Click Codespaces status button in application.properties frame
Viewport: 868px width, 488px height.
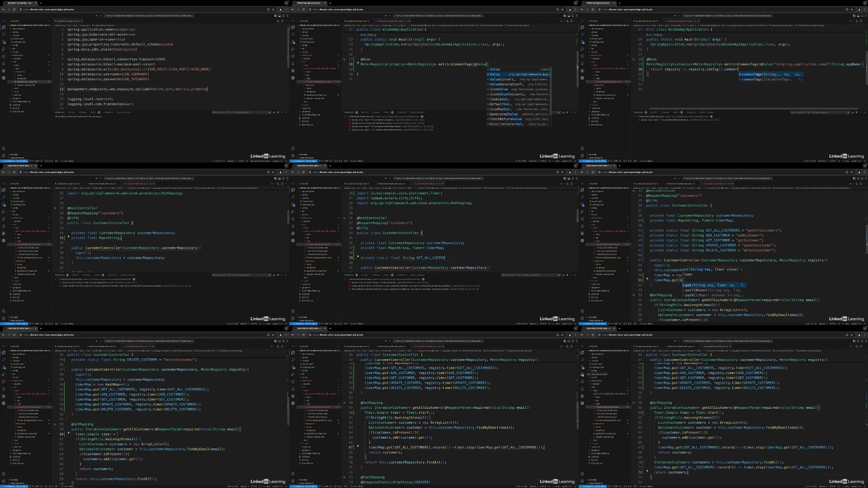point(14,161)
